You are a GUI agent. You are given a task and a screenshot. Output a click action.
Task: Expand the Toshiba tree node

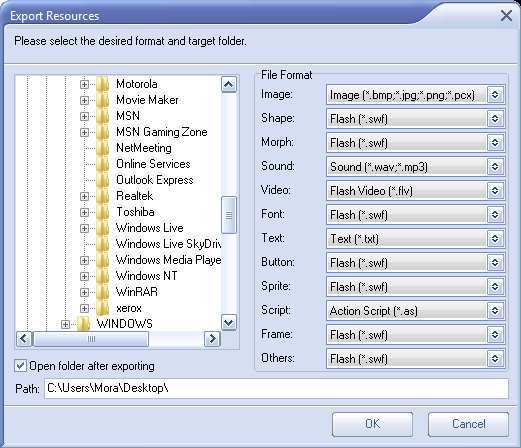pyautogui.click(x=84, y=212)
